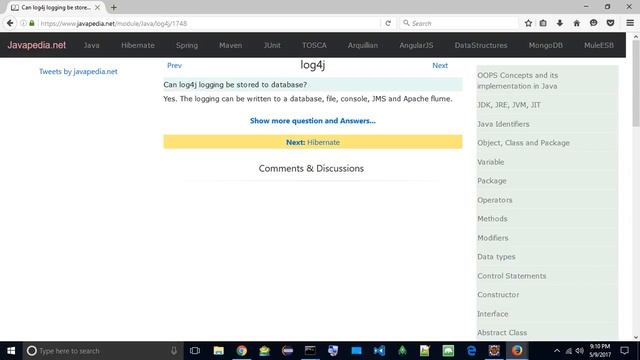Image resolution: width=640 pixels, height=360 pixels.
Task: Launch Google Chrome from taskbar
Action: coord(242,351)
